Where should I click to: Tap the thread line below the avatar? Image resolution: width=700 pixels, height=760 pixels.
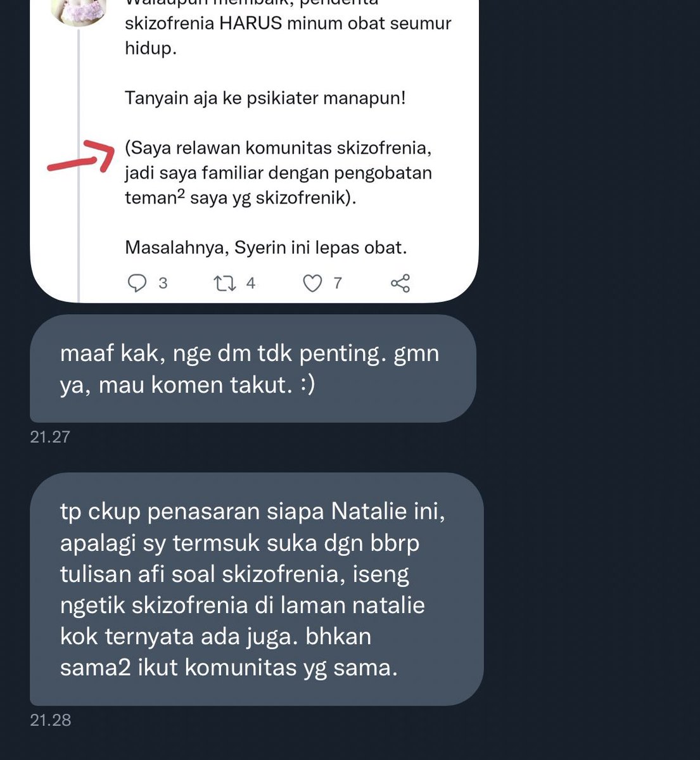tap(79, 165)
